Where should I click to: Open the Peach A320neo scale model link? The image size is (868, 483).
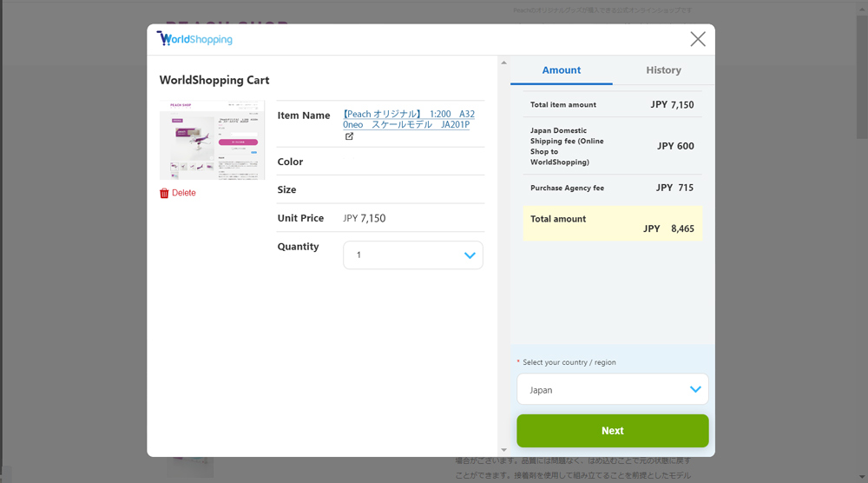(x=408, y=119)
